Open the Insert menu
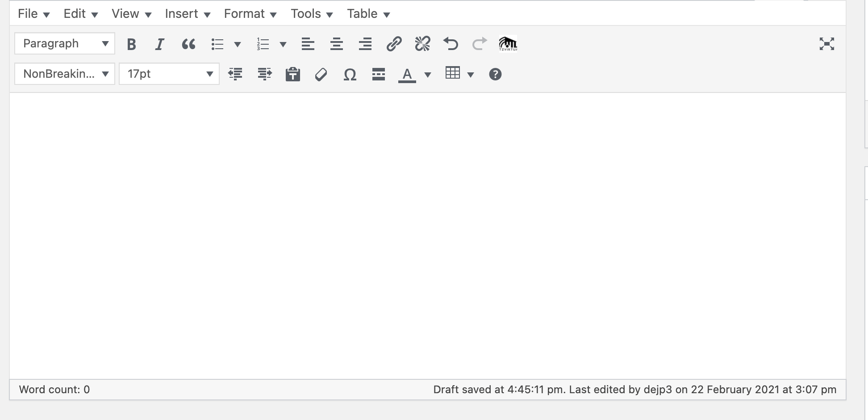868x420 pixels. [x=188, y=14]
